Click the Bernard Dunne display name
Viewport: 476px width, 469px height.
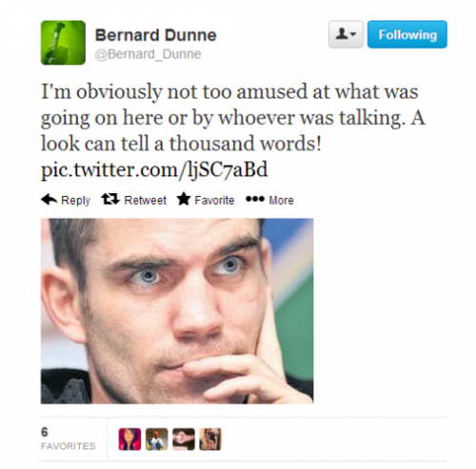[x=155, y=35]
